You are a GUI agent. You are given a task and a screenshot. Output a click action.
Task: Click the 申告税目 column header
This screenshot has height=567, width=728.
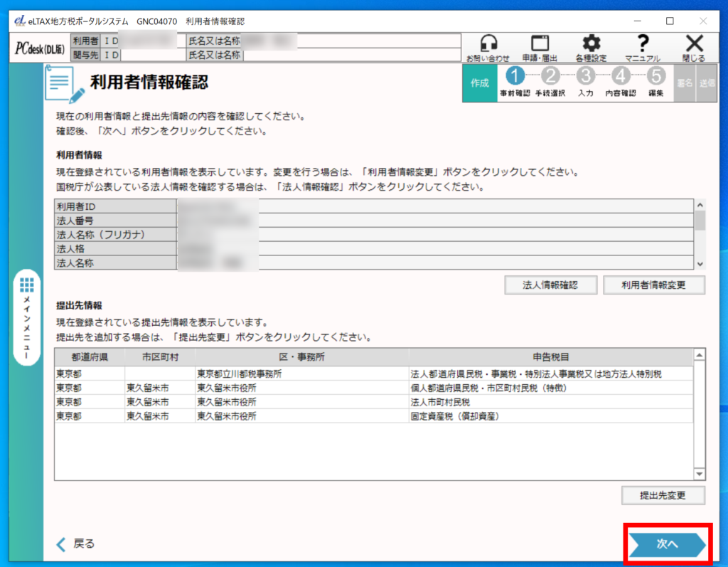coord(550,356)
